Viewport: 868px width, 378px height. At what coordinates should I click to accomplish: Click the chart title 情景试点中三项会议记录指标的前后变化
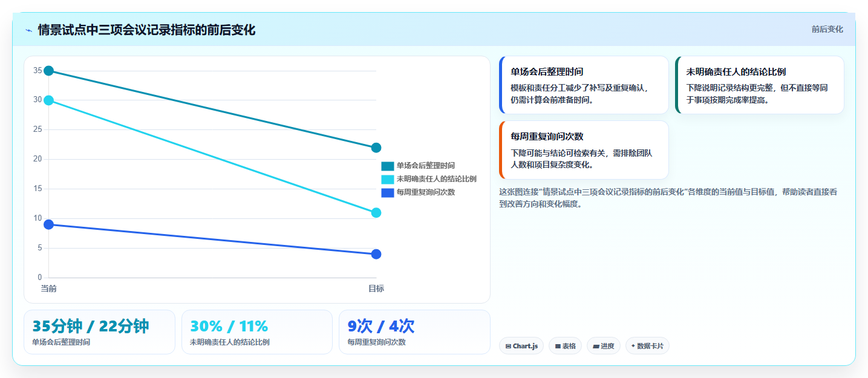(x=146, y=30)
